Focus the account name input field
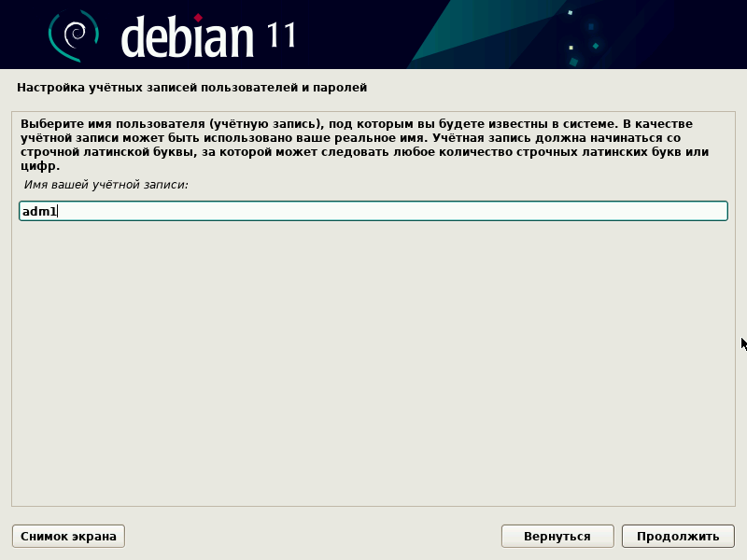Viewport: 747px width, 560px height. pos(373,211)
